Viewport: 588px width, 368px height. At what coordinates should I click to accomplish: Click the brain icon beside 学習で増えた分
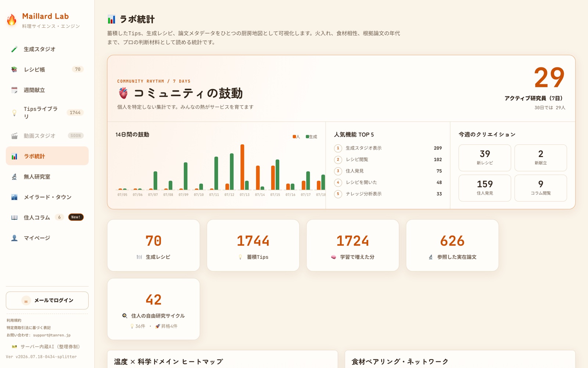click(334, 257)
